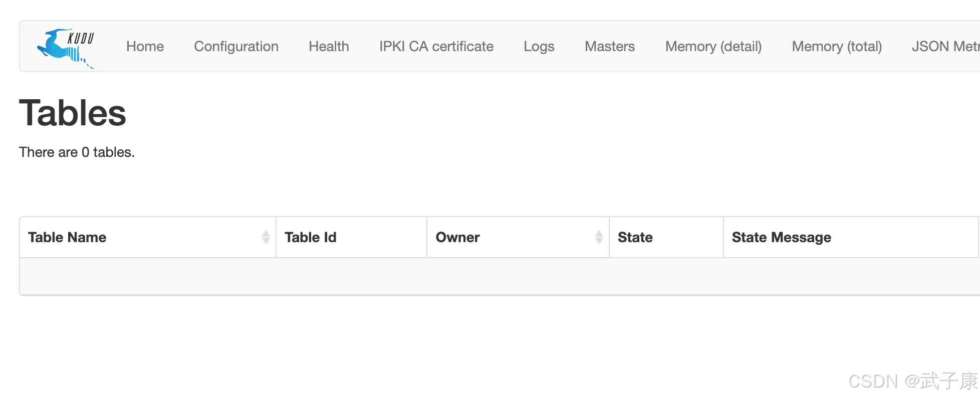This screenshot has height=398, width=980.
Task: Open Memory (total) page
Action: tap(836, 47)
